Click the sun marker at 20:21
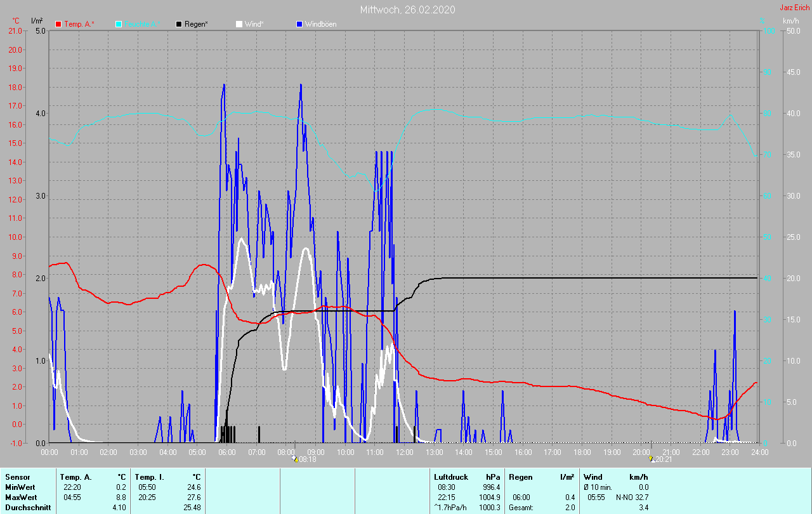812x514 pixels. click(x=651, y=458)
